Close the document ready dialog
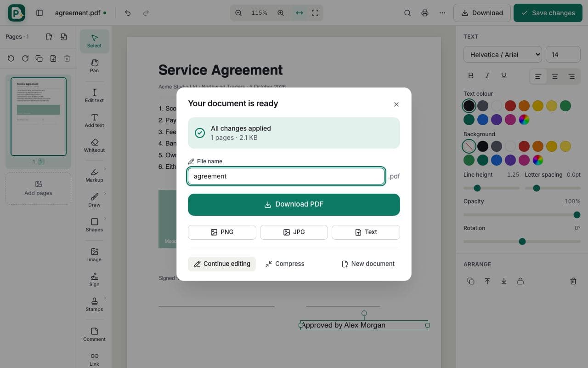The height and width of the screenshot is (368, 588). coord(396,104)
